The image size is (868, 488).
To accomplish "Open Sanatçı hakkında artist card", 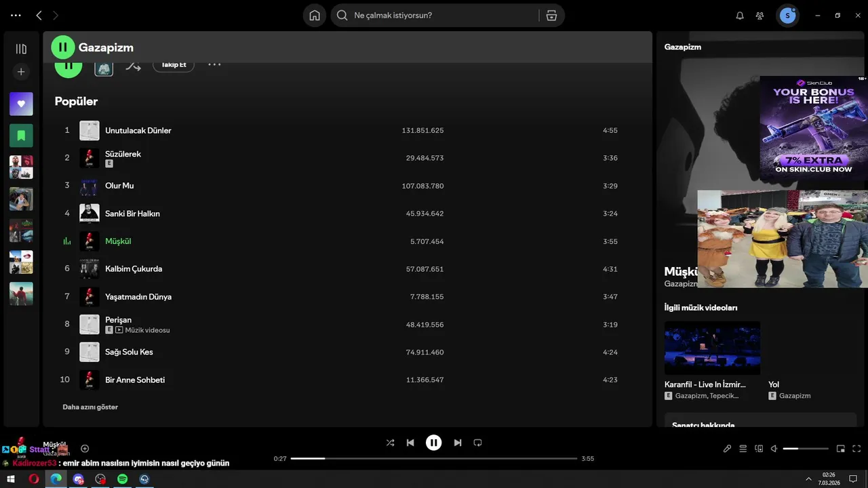I will 761,420.
